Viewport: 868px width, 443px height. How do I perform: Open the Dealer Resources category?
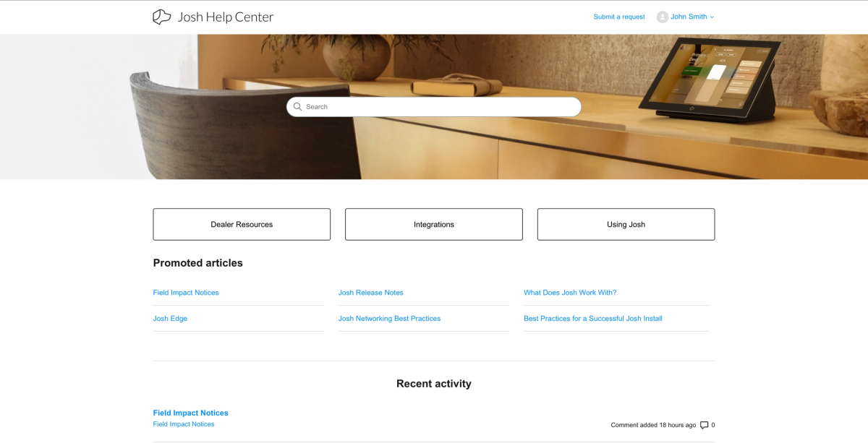point(242,225)
